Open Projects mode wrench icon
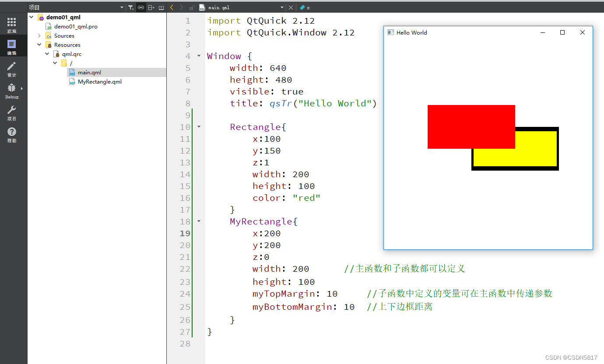This screenshot has height=364, width=604. point(11,110)
